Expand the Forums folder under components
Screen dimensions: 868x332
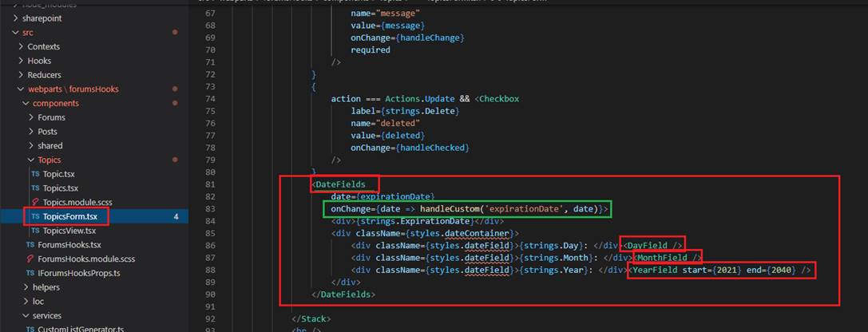(x=51, y=117)
